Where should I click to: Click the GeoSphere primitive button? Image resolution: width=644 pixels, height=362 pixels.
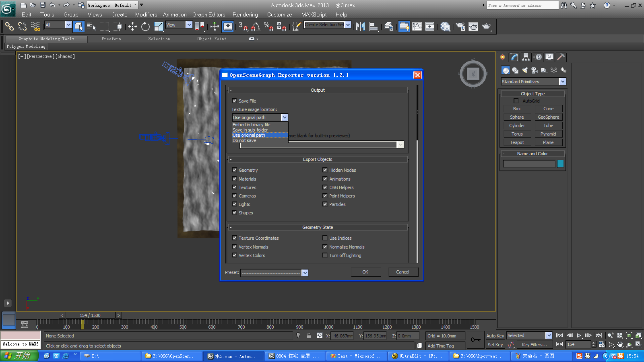[548, 117]
